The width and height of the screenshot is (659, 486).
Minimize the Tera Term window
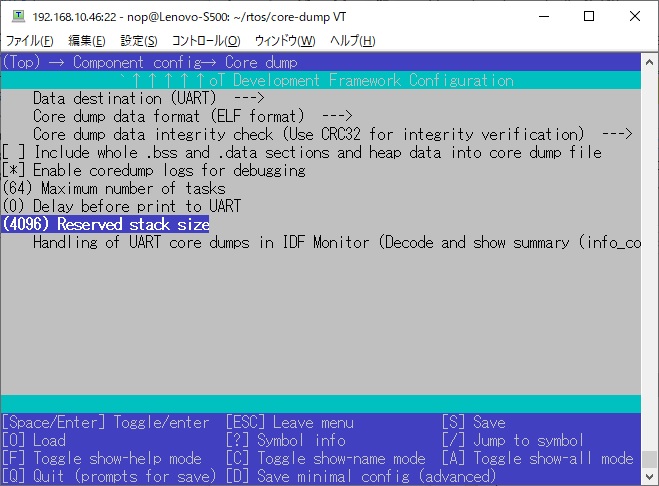pos(544,16)
